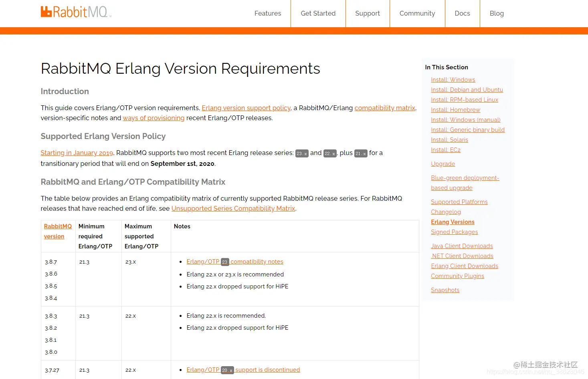Click the 3.8.7 version cell
This screenshot has height=379, width=588.
pyautogui.click(x=51, y=262)
